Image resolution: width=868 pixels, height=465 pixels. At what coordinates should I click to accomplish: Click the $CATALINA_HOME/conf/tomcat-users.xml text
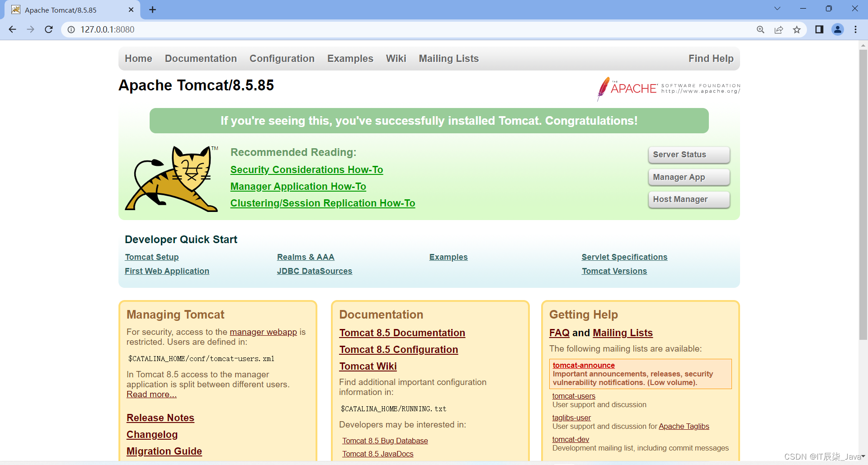pos(201,359)
